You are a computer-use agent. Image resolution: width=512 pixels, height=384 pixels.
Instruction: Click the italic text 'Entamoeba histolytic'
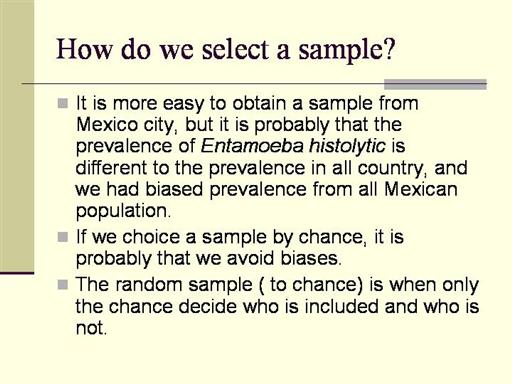[x=293, y=146]
